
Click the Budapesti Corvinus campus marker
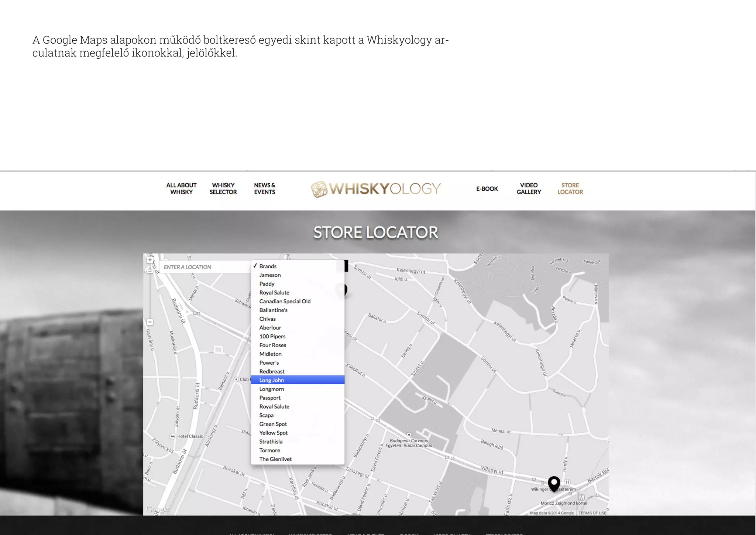click(x=409, y=435)
